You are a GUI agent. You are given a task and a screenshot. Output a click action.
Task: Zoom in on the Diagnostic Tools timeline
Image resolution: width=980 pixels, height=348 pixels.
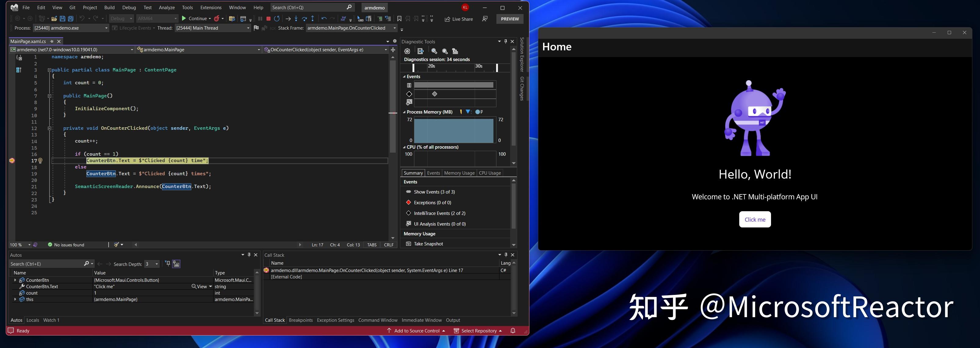coord(435,51)
